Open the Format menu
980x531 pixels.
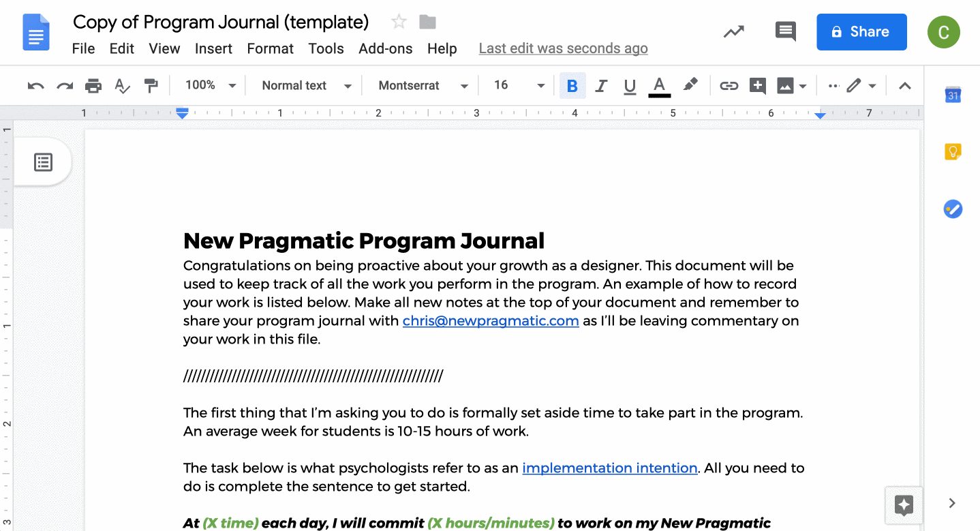(x=270, y=48)
